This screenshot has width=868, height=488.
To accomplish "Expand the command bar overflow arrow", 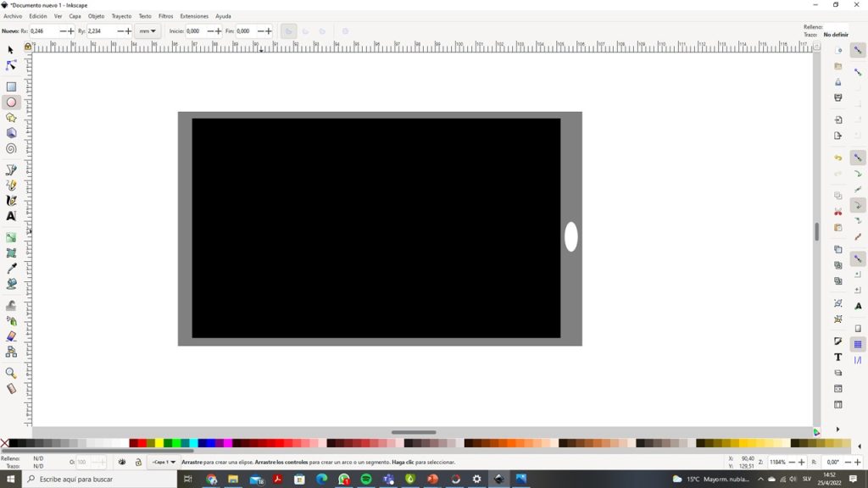I will click(x=837, y=430).
